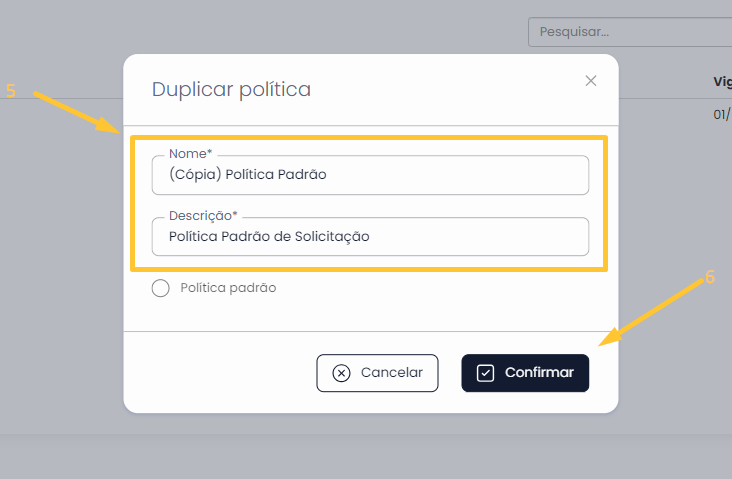Click the circled X icon beside Cancelar
732x479 pixels.
click(x=341, y=373)
